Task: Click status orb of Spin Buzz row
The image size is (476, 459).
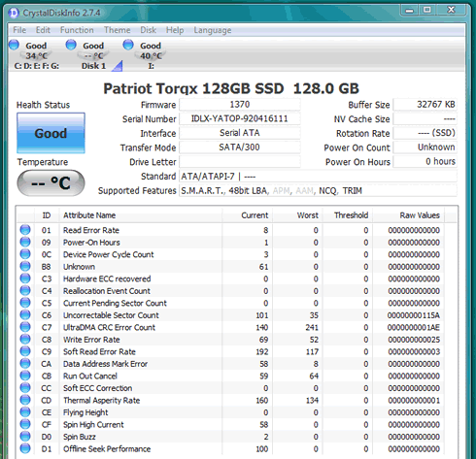Action: click(25, 437)
